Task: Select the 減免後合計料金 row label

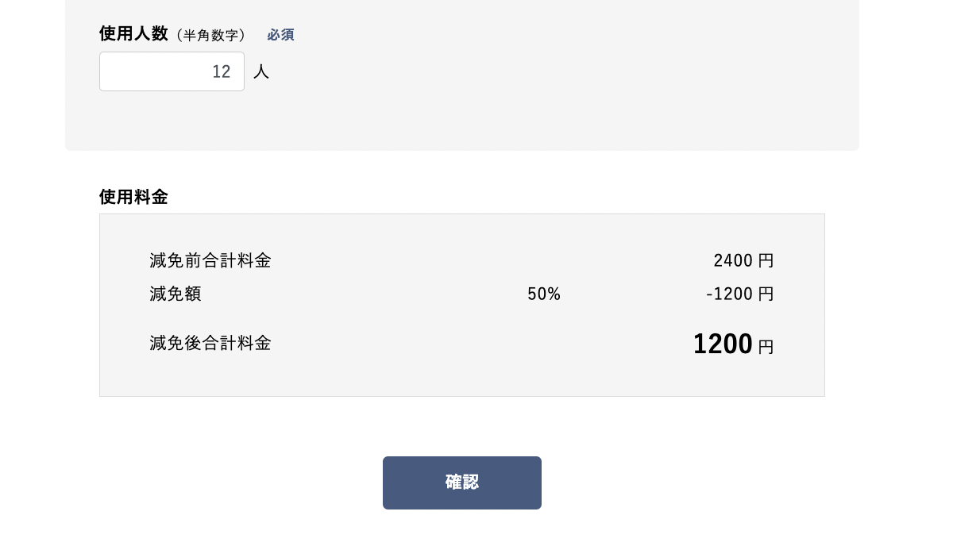Action: coord(210,343)
